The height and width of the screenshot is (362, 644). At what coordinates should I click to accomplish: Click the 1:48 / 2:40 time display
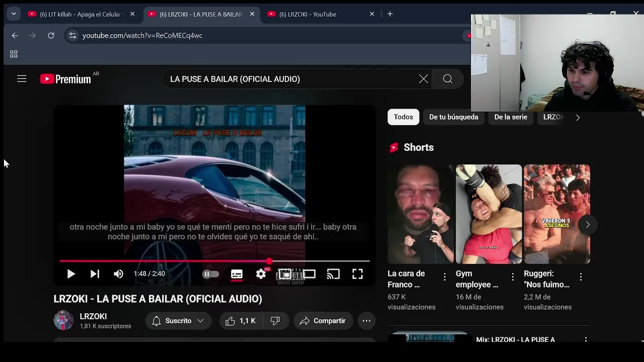point(149,274)
